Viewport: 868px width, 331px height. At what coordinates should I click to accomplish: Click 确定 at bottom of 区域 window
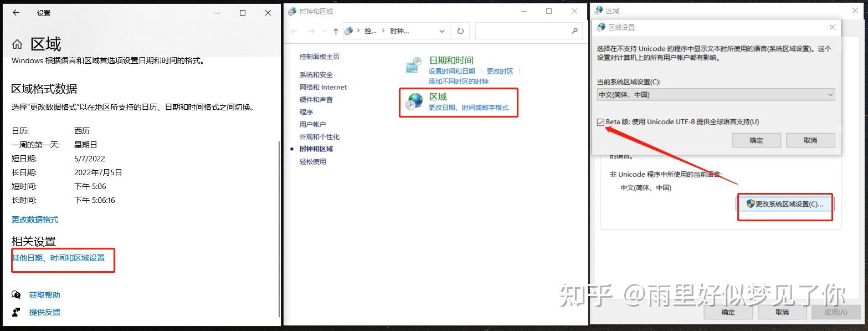(728, 312)
